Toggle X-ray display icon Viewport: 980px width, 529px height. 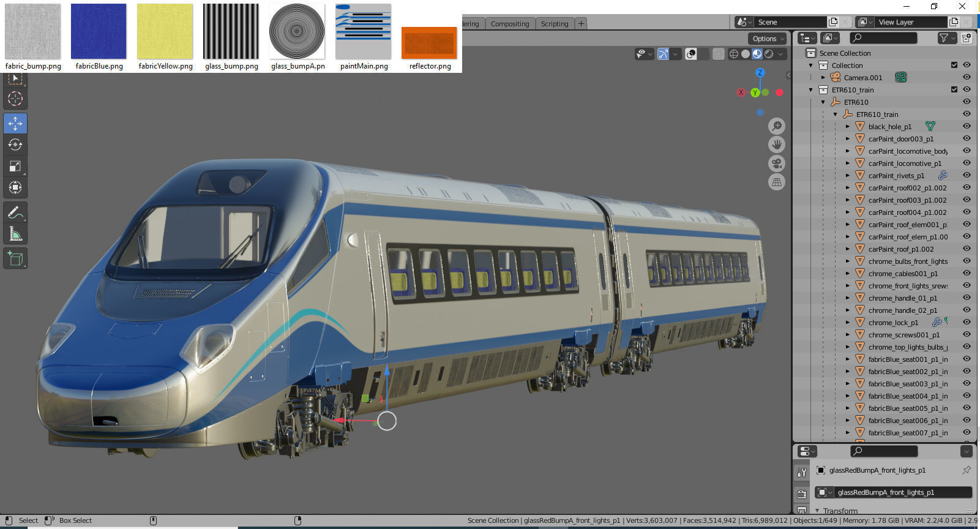(x=718, y=54)
